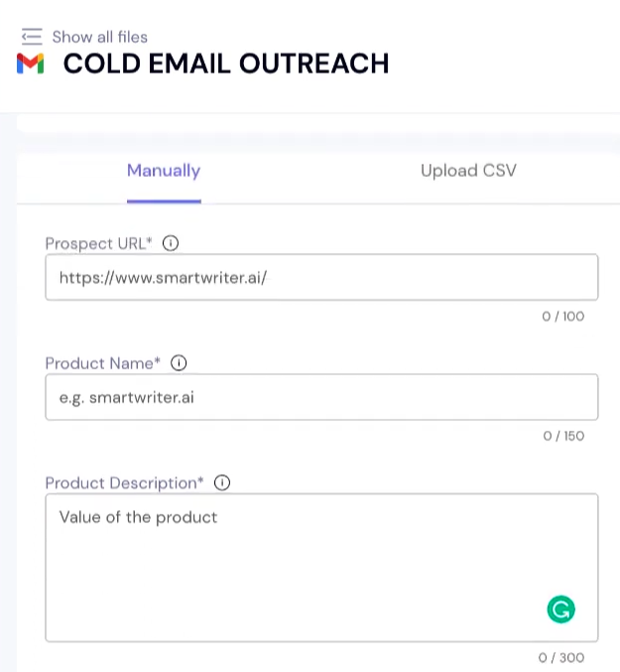
Task: Click the Product Name field label
Action: pyautogui.click(x=103, y=363)
